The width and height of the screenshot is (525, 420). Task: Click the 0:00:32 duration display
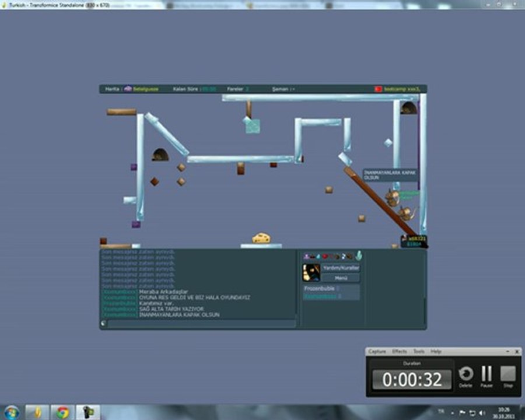(412, 380)
